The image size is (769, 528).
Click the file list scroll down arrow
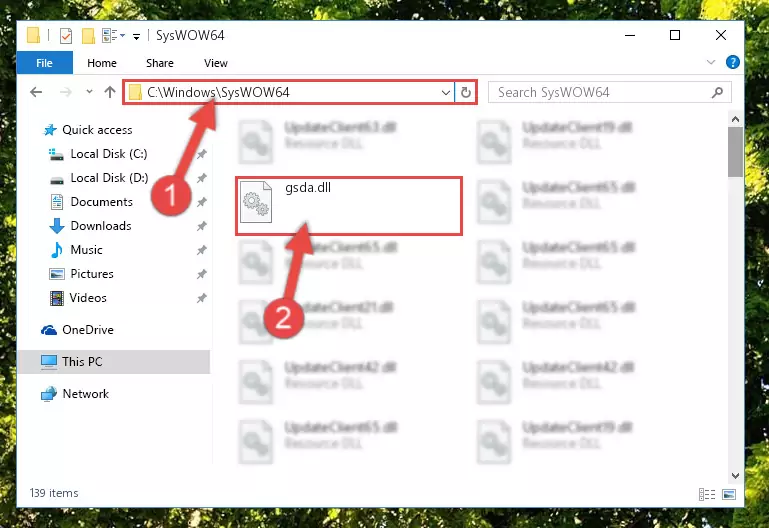pyautogui.click(x=735, y=476)
